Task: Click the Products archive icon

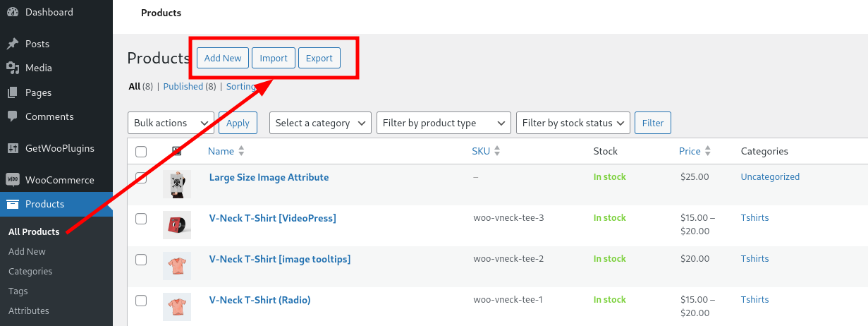Action: [x=12, y=204]
